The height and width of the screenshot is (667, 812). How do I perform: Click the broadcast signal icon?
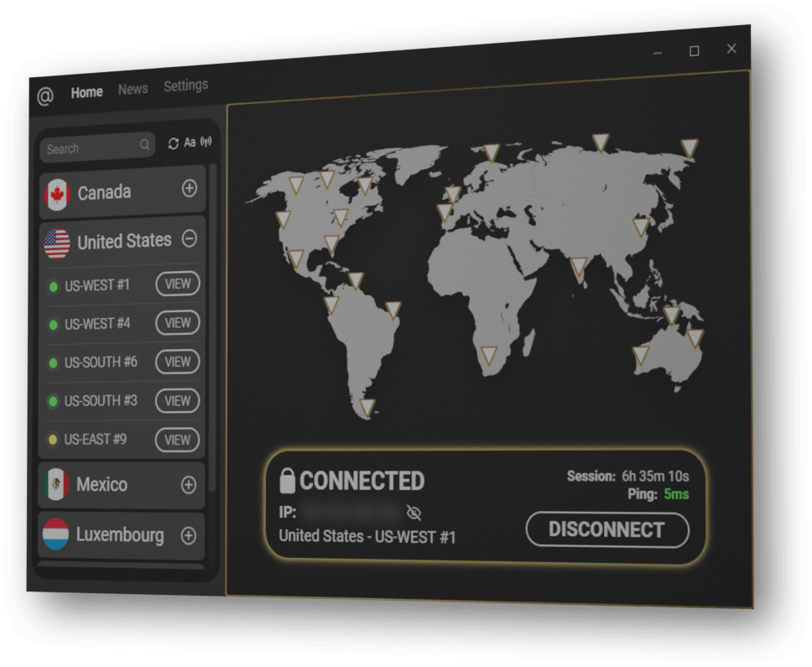[x=206, y=142]
